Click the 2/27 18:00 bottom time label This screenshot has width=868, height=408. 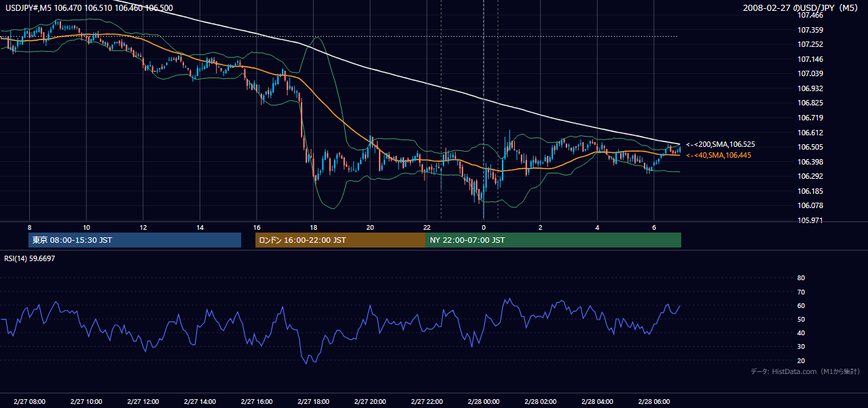(x=313, y=401)
